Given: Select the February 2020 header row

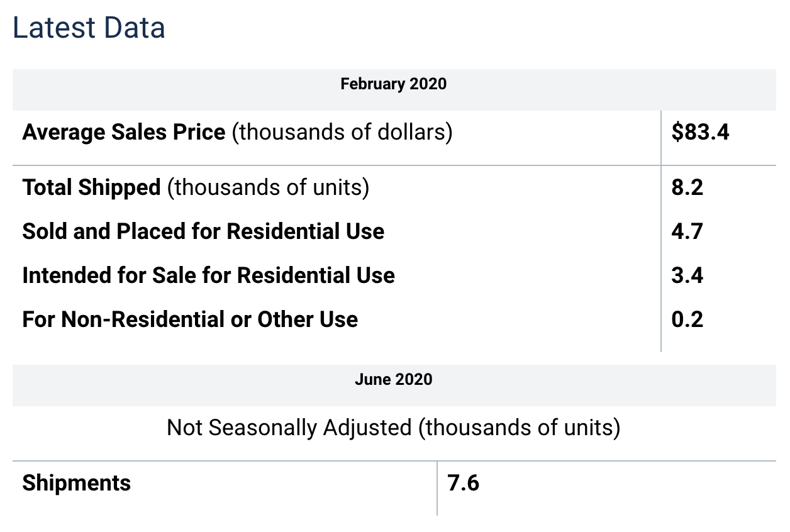Looking at the screenshot, I should coord(394,89).
